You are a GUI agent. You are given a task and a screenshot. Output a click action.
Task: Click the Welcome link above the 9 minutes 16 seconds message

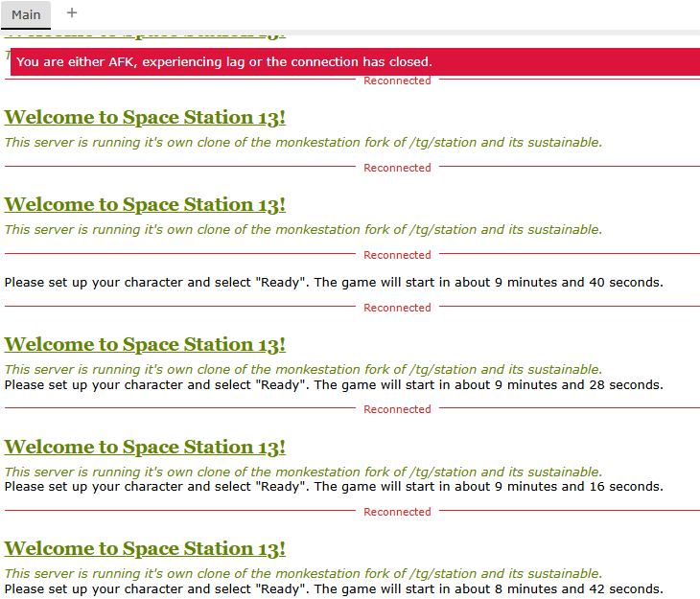145,448
